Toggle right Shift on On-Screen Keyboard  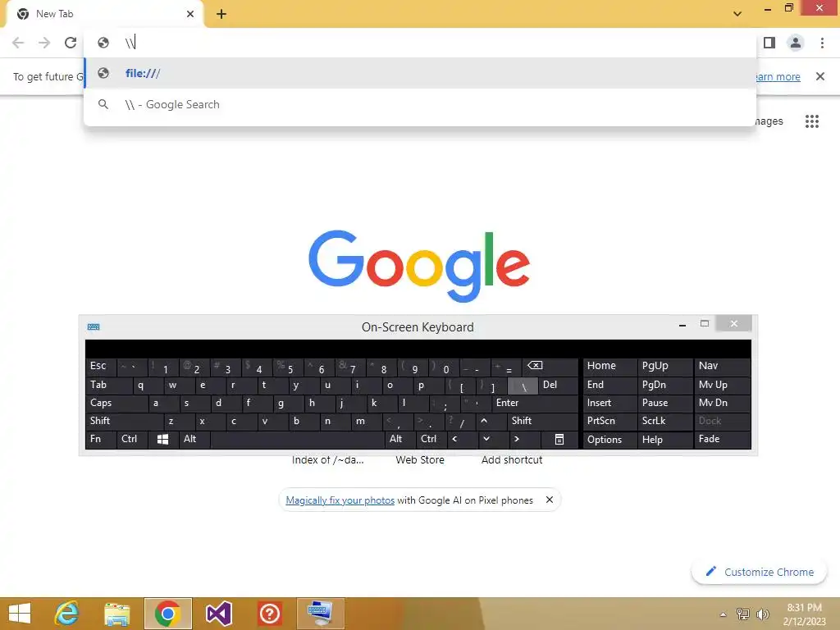(x=542, y=421)
